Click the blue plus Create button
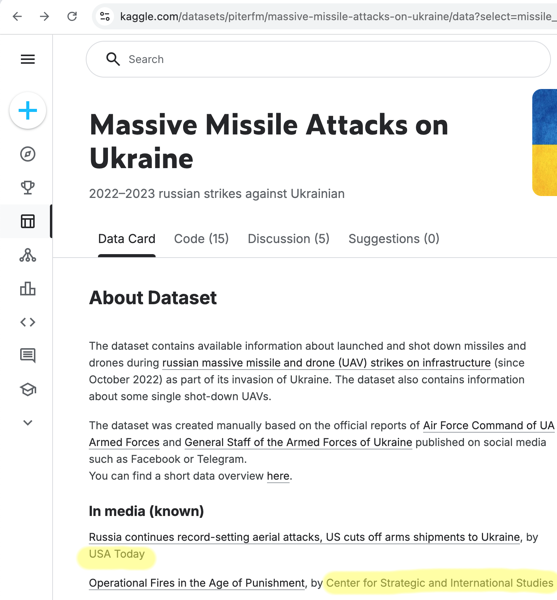The height and width of the screenshot is (600, 557). [28, 111]
